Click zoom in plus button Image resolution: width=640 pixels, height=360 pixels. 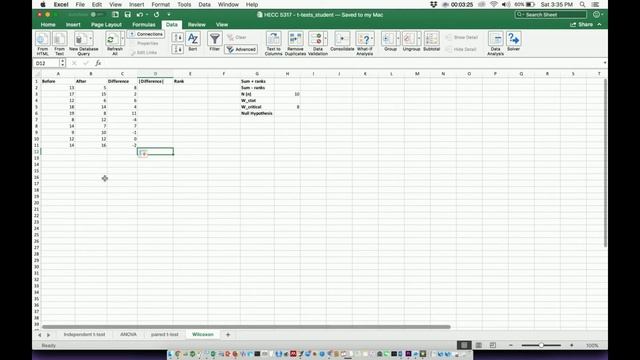pyautogui.click(x=571, y=345)
